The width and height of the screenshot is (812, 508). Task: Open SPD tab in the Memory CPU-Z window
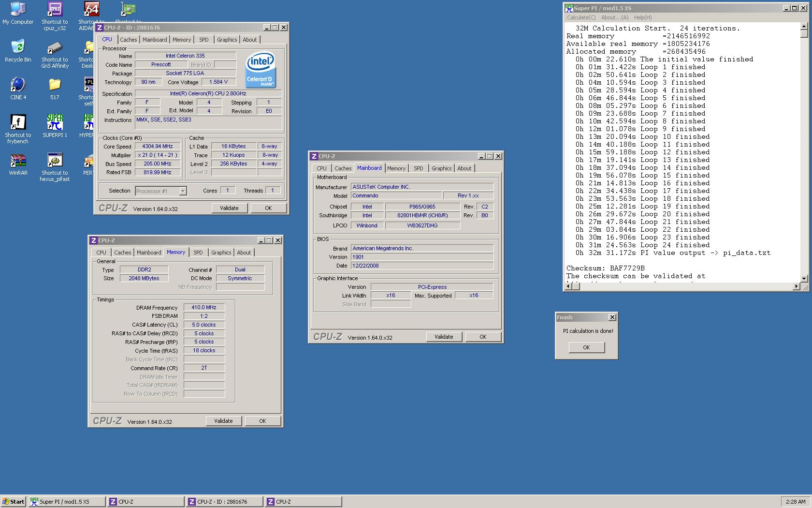(198, 253)
